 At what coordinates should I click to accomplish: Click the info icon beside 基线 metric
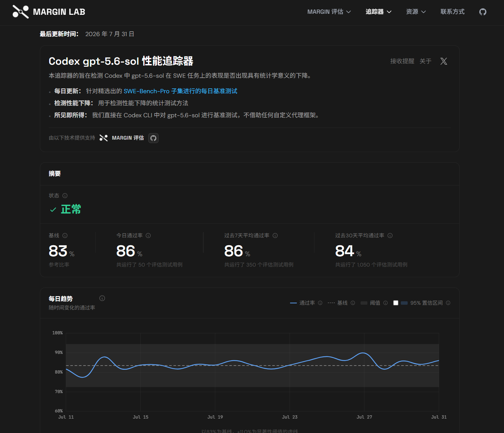[x=65, y=236]
